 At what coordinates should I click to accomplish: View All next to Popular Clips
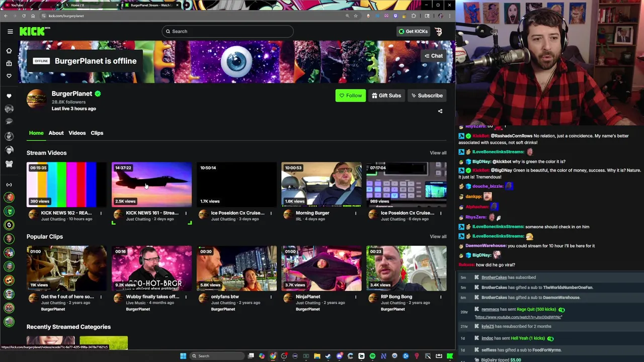438,236
